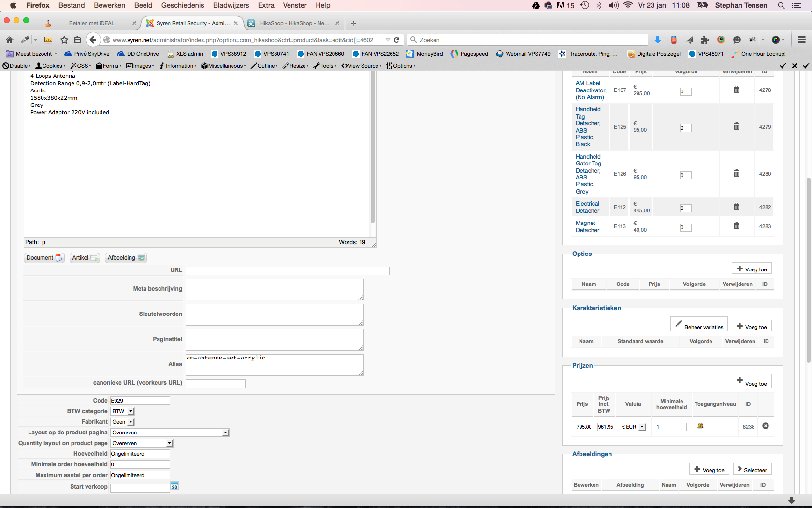Reload the current page

(397, 40)
